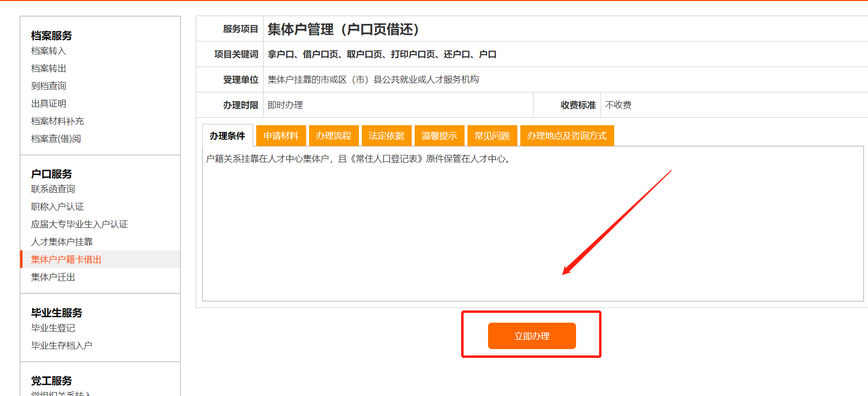Select 档案材料补充 in sidebar

tap(57, 121)
